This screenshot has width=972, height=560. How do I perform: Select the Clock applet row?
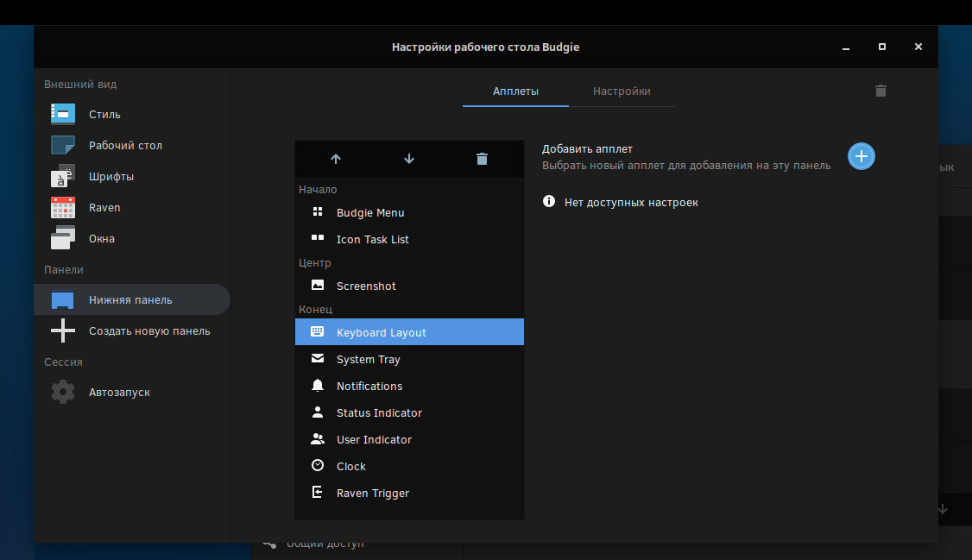[x=409, y=466]
